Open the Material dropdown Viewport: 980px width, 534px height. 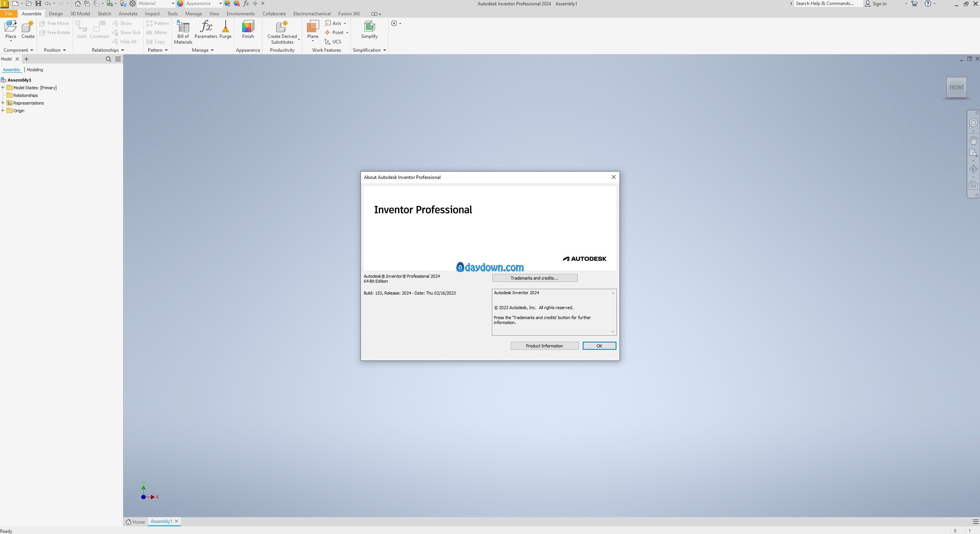[173, 3]
